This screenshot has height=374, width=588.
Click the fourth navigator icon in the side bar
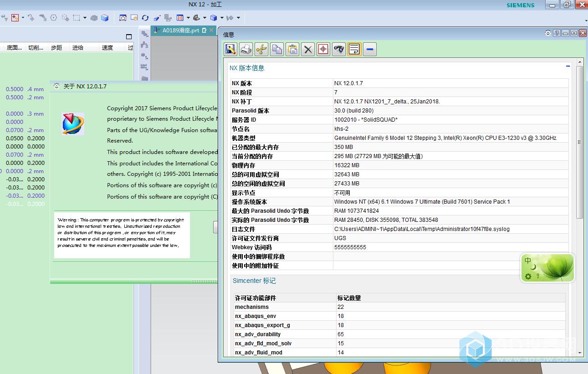(144, 67)
